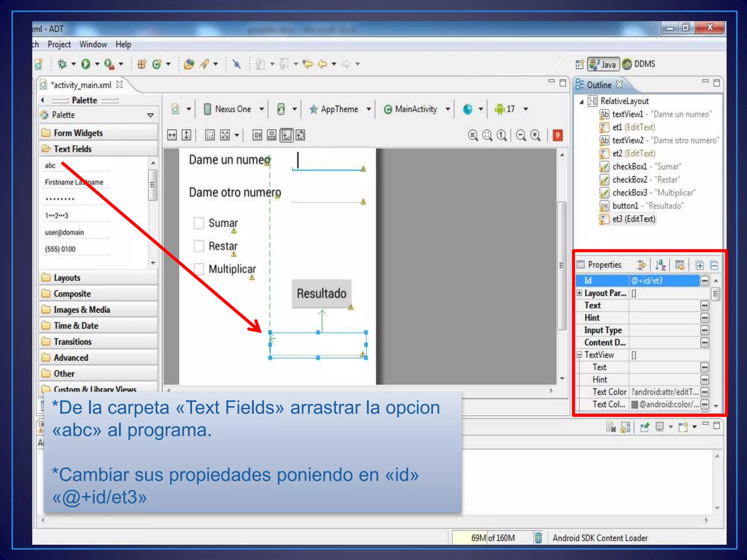Click the Text Color swatch value @android:color

tap(665, 404)
